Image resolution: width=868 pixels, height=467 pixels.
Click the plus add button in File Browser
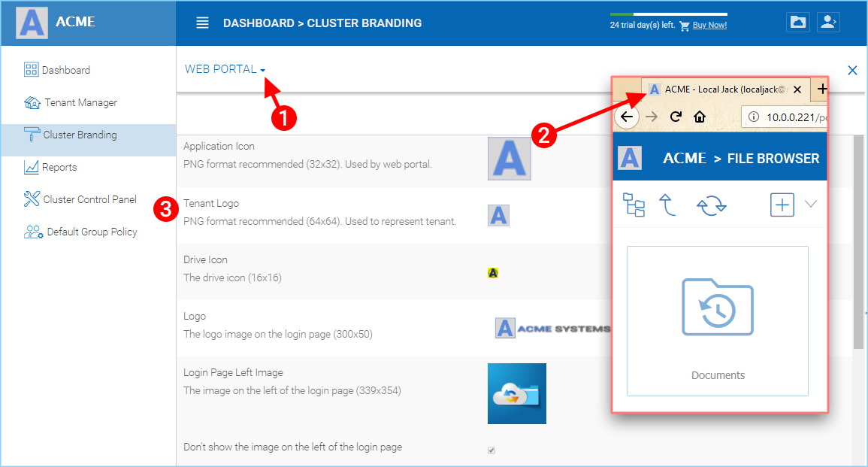pos(782,205)
